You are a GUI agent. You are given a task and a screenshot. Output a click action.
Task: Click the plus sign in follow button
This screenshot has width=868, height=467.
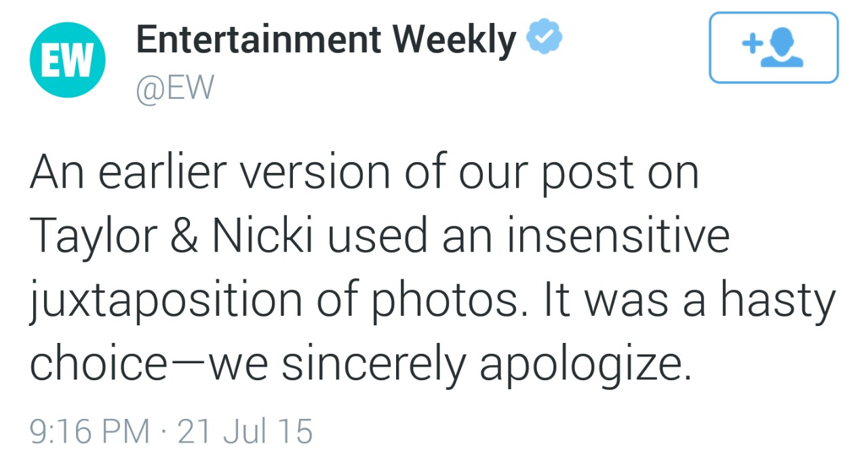click(751, 44)
